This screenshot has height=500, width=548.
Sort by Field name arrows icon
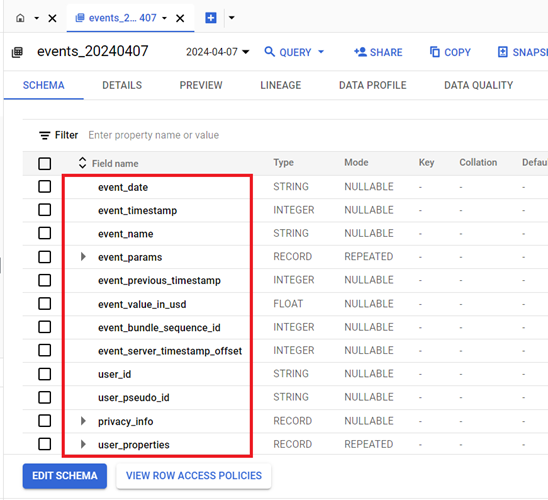82,162
